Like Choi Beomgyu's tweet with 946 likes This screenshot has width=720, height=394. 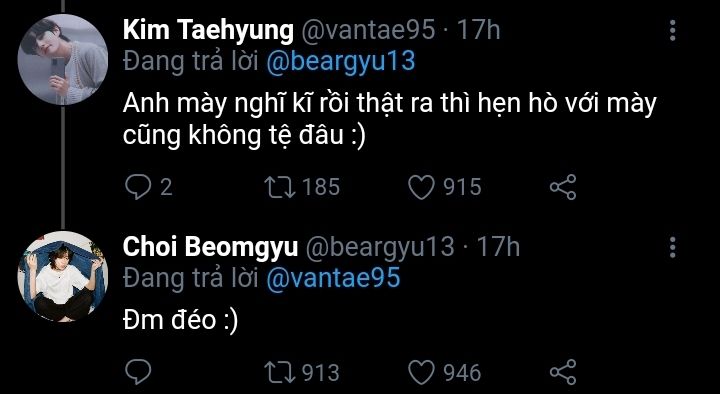pyautogui.click(x=421, y=372)
